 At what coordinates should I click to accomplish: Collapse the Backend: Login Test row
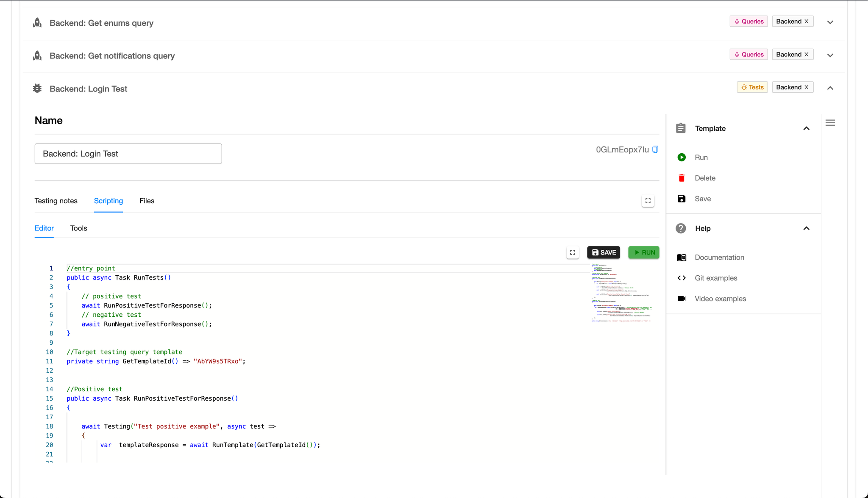point(830,88)
